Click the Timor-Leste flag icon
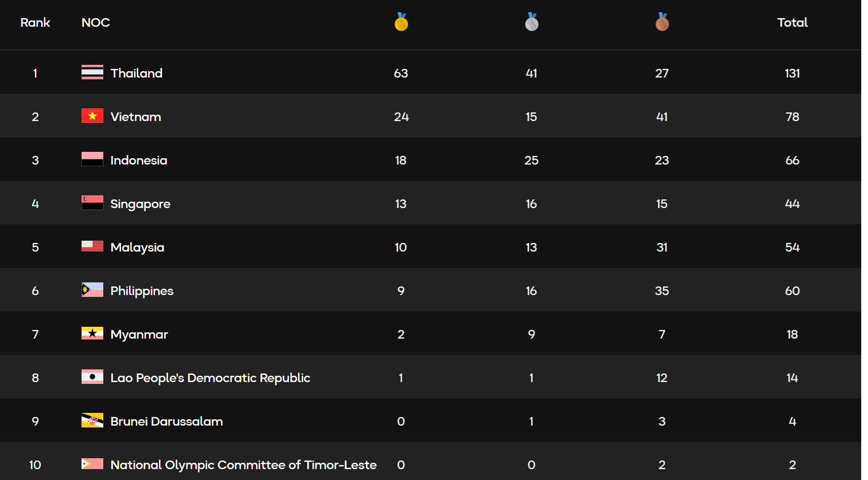This screenshot has width=868, height=480. (92, 464)
